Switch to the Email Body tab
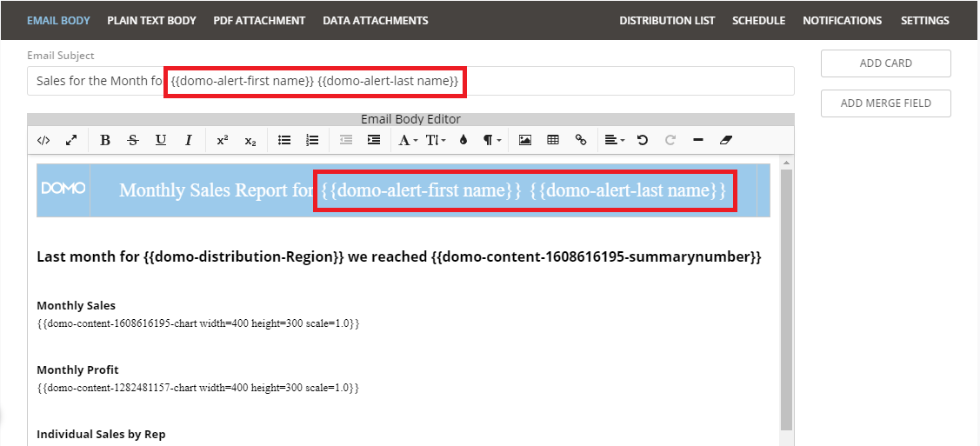The height and width of the screenshot is (446, 980). (x=58, y=21)
